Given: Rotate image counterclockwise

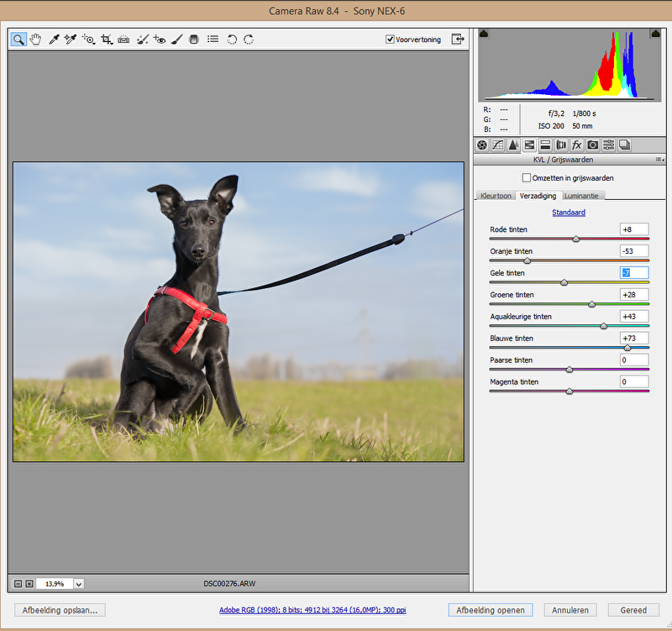Looking at the screenshot, I should click(232, 39).
